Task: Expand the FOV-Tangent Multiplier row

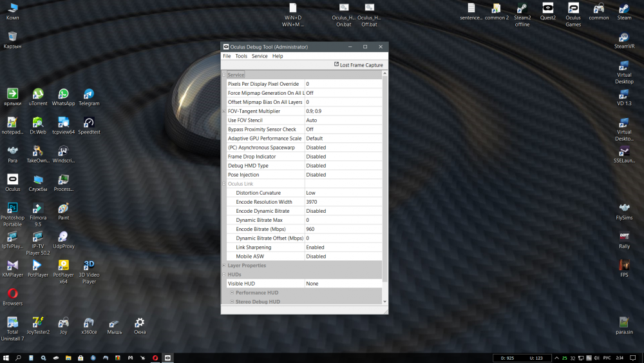Action: tap(224, 111)
